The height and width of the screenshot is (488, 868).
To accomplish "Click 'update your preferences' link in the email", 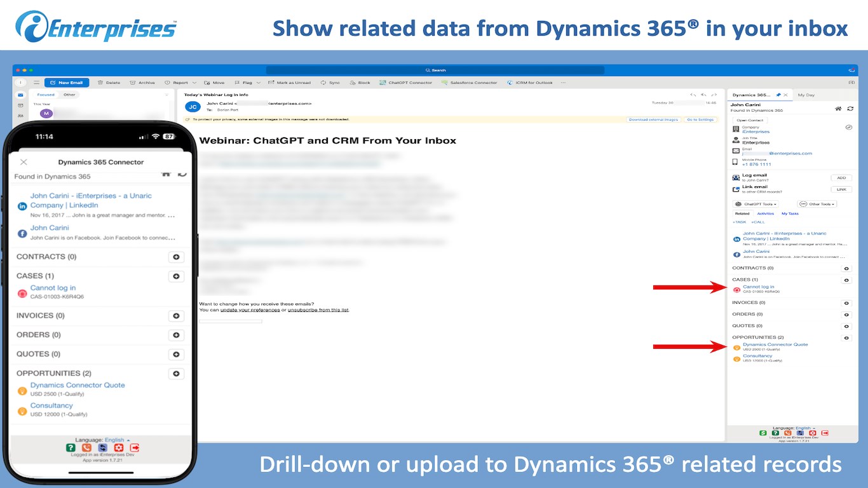I will tap(250, 310).
